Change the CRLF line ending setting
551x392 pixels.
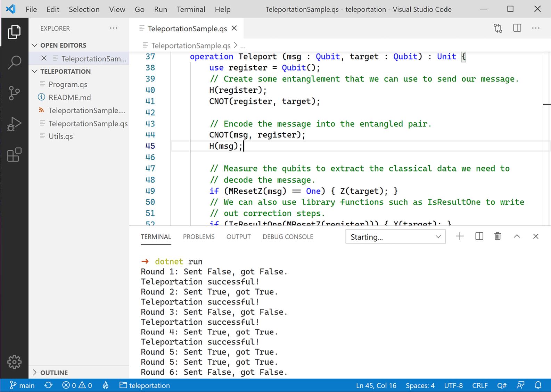(480, 385)
